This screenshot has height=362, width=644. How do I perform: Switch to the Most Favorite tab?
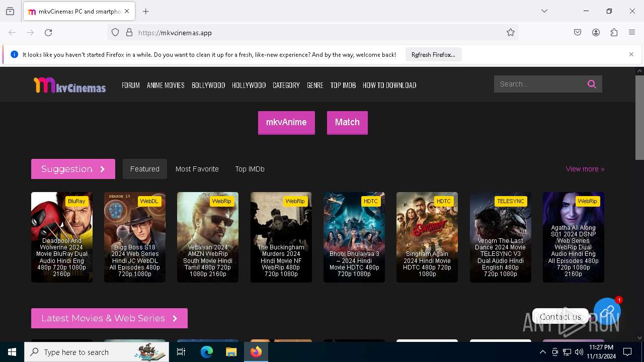point(197,169)
